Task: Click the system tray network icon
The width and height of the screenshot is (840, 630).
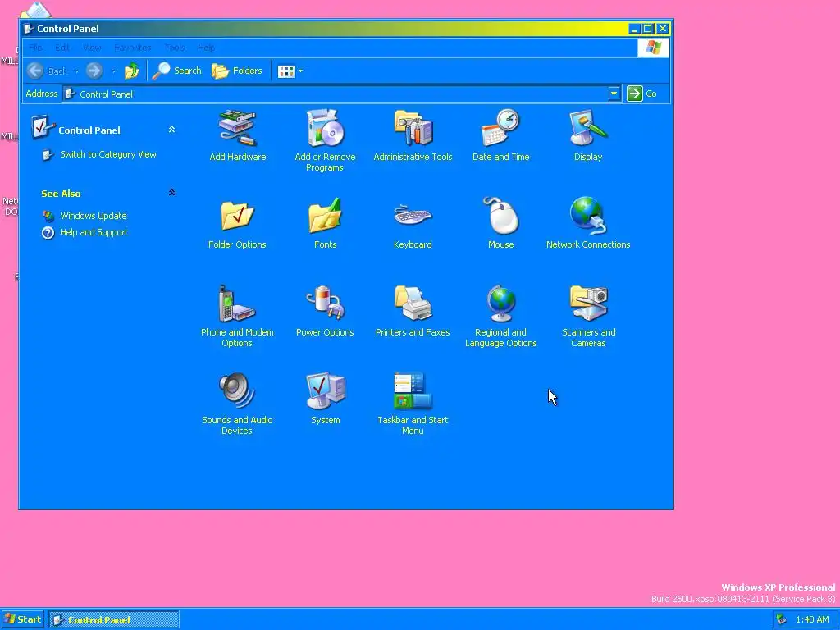Action: [782, 619]
